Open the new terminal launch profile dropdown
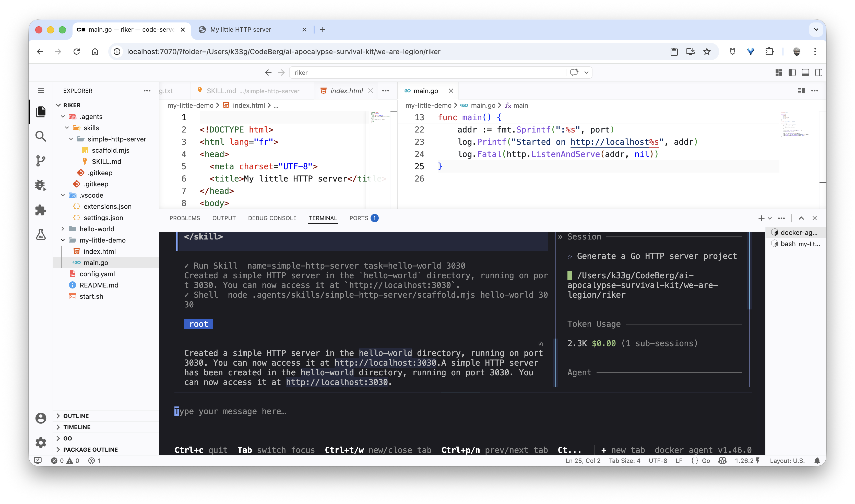This screenshot has width=855, height=504. 770,218
